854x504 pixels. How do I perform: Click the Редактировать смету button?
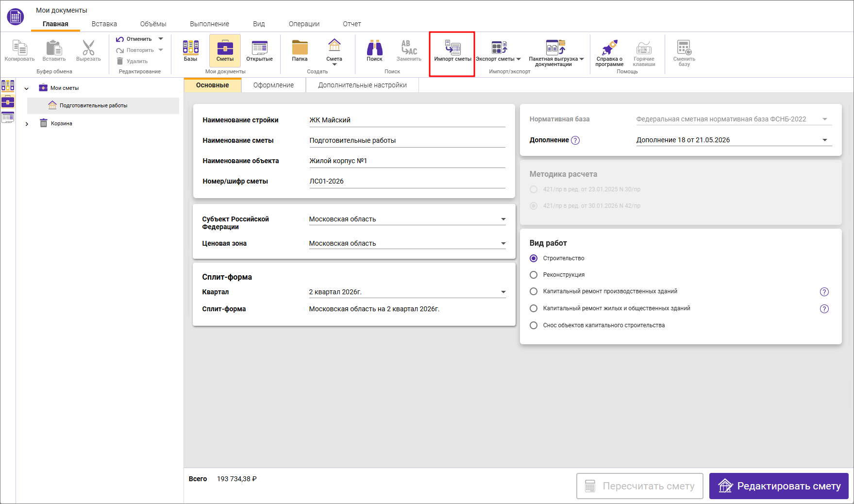click(x=779, y=486)
